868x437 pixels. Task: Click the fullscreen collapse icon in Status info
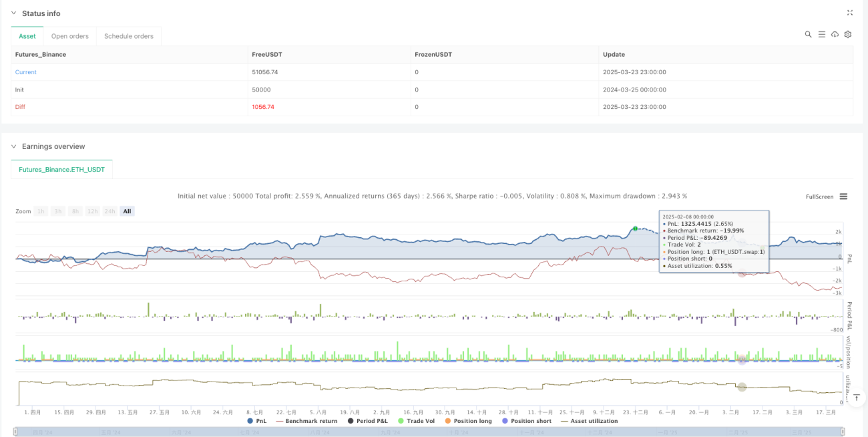(850, 13)
